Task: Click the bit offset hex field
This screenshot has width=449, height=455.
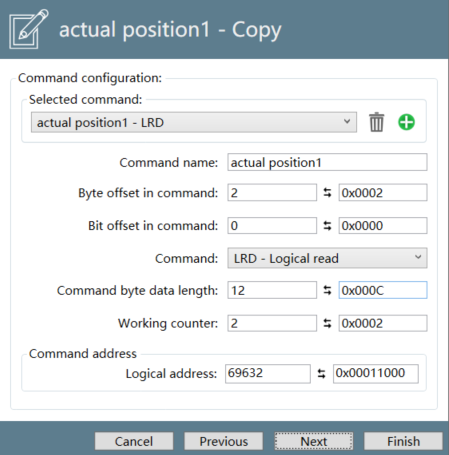Action: tap(383, 226)
